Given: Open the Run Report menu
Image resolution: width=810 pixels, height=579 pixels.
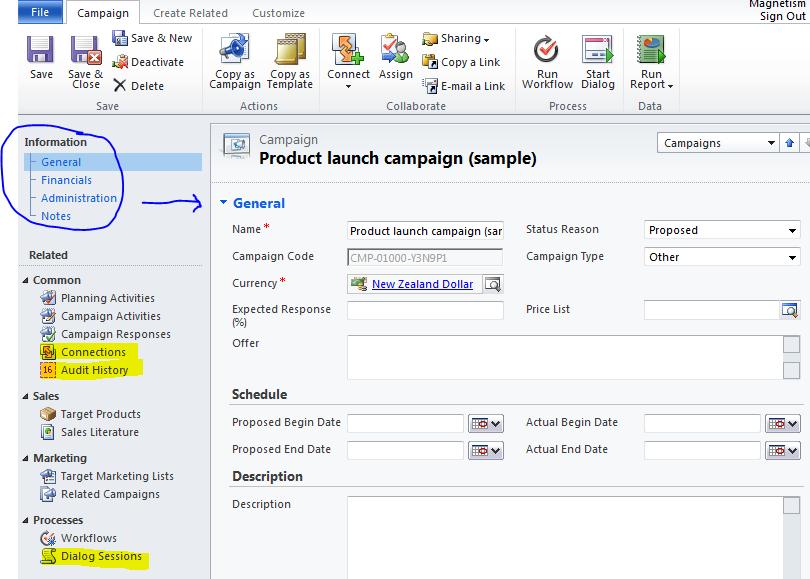Looking at the screenshot, I should (x=651, y=62).
